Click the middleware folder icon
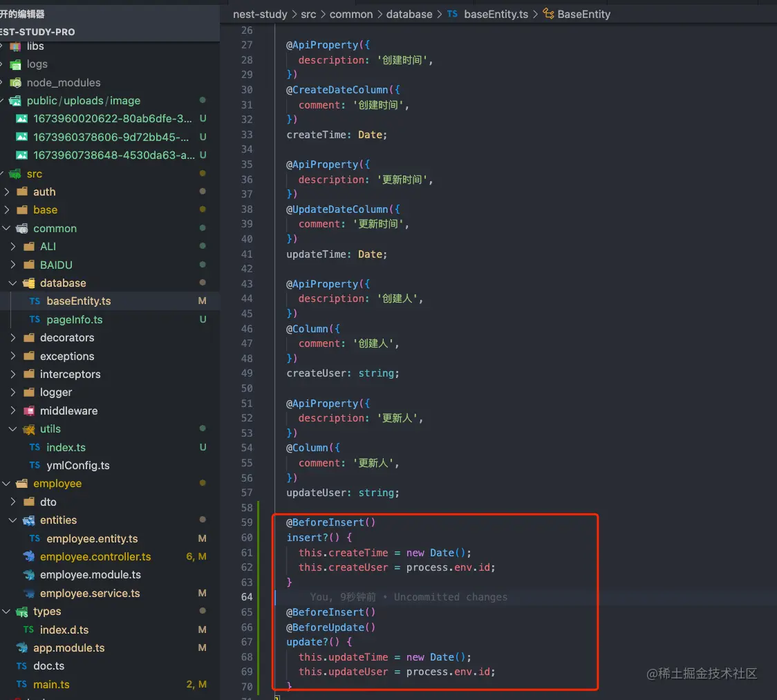Viewport: 777px width, 700px height. coord(29,410)
